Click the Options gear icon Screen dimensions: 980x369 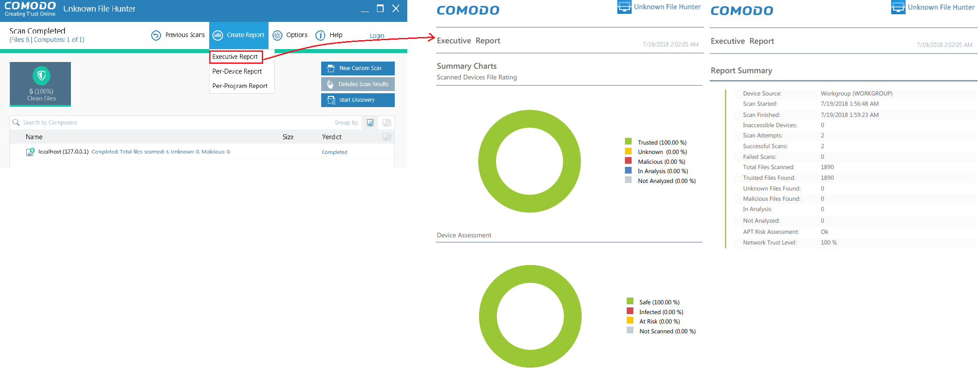pyautogui.click(x=277, y=35)
